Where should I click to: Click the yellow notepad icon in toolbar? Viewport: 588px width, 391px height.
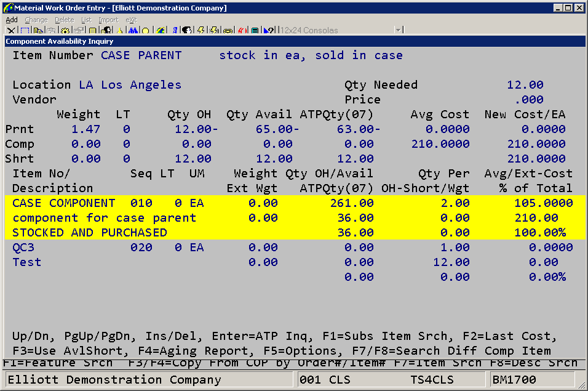click(92, 31)
